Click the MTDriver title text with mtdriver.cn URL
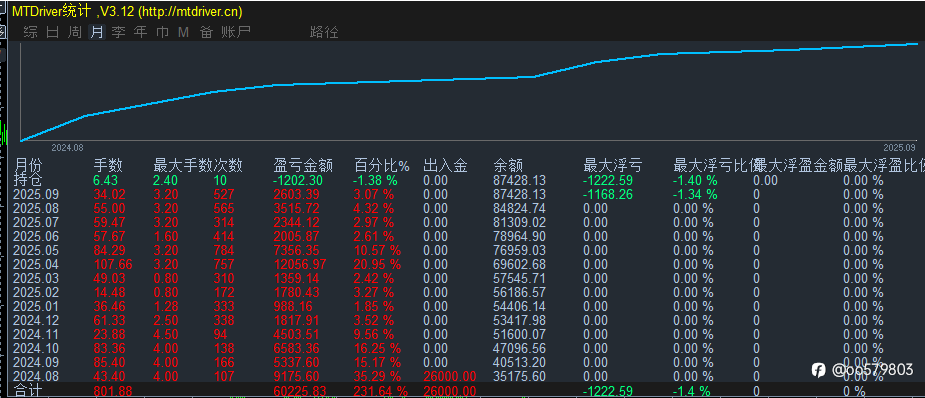925x398 pixels. 127,12
